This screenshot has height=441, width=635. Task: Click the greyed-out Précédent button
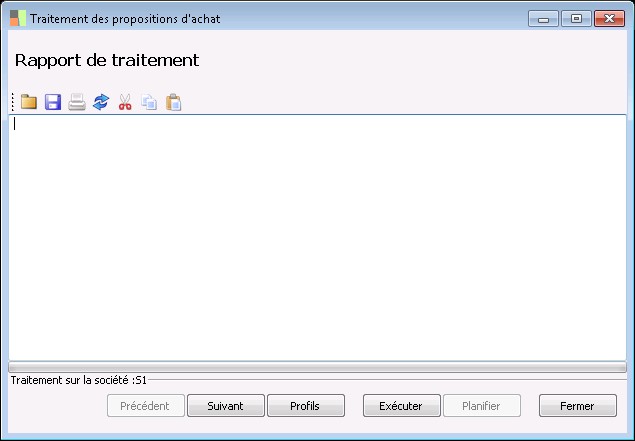(x=146, y=406)
